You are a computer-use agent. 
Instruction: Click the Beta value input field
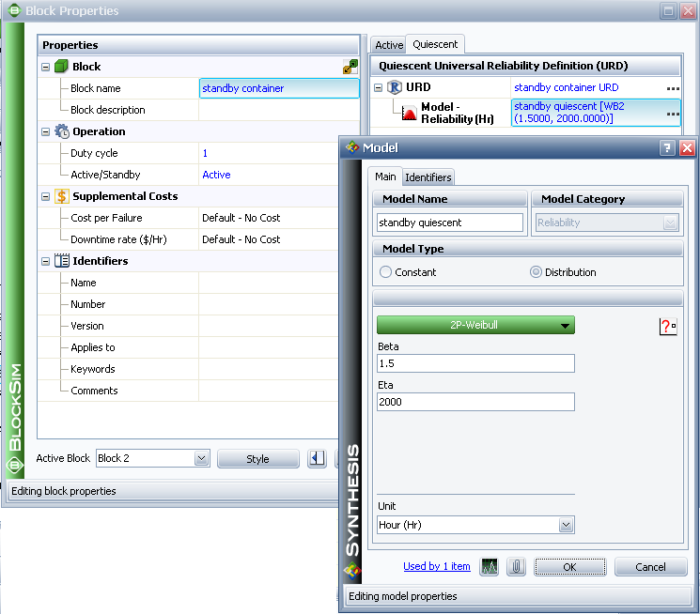coord(475,363)
